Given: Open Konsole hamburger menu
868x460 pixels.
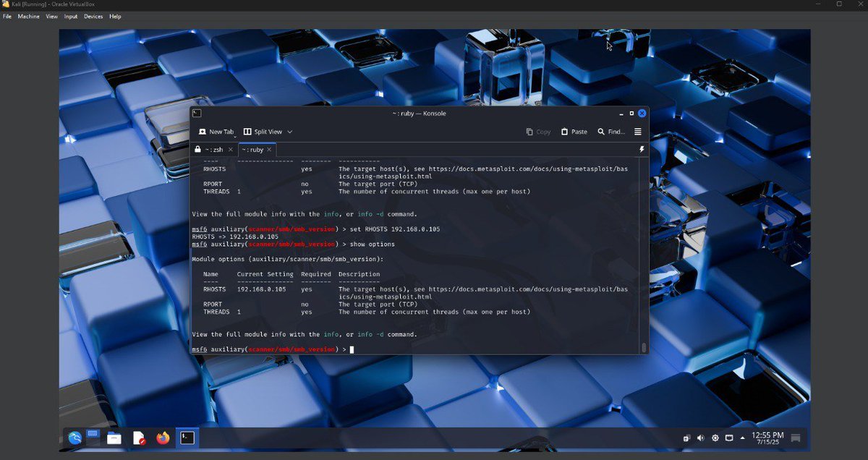Looking at the screenshot, I should (x=638, y=132).
